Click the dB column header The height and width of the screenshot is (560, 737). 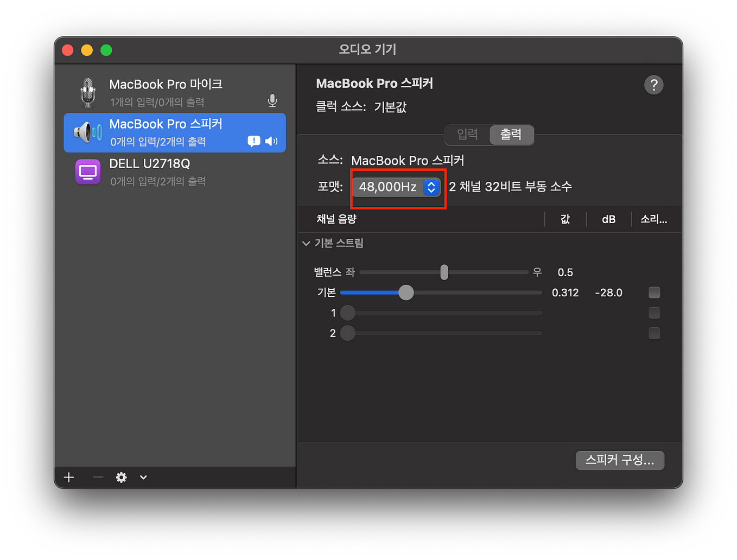pos(609,219)
